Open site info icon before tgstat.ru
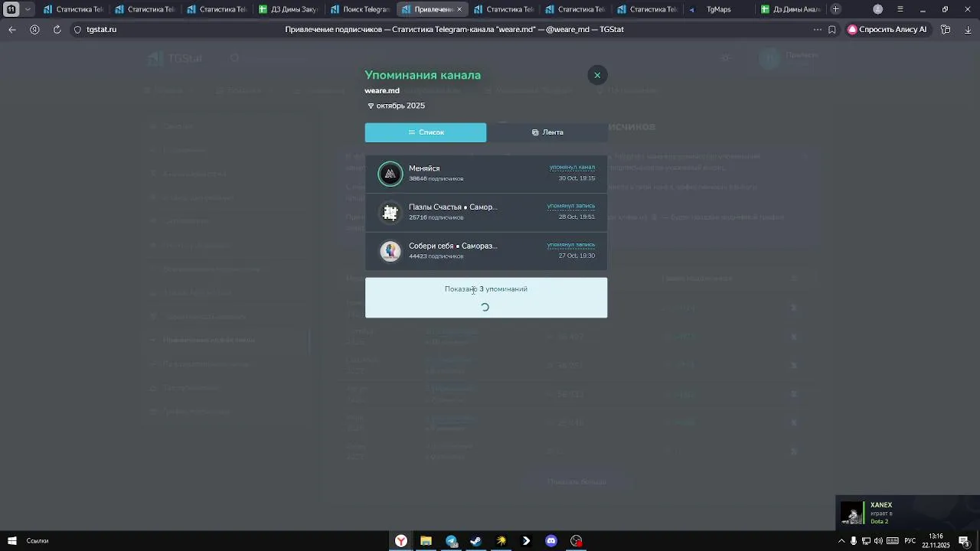980x551 pixels. pos(77,30)
